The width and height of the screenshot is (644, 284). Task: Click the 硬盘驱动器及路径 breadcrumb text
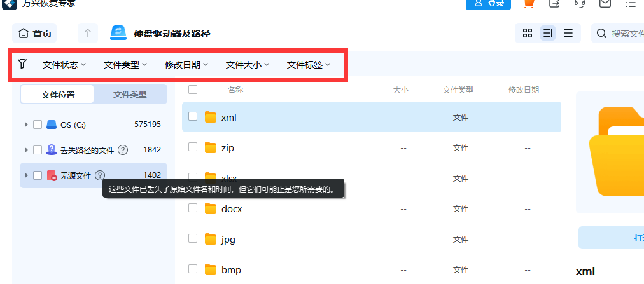(x=172, y=34)
